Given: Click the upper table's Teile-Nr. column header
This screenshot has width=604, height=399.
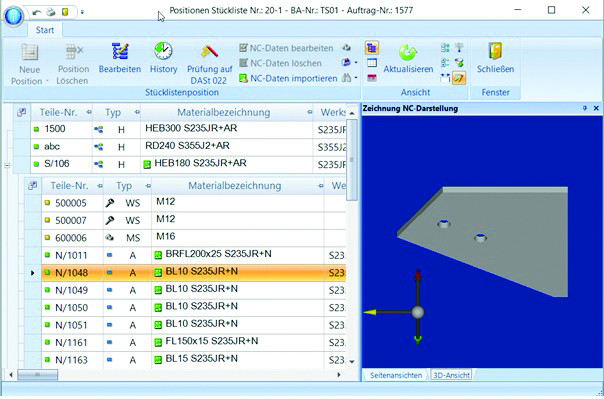Looking at the screenshot, I should [x=62, y=112].
